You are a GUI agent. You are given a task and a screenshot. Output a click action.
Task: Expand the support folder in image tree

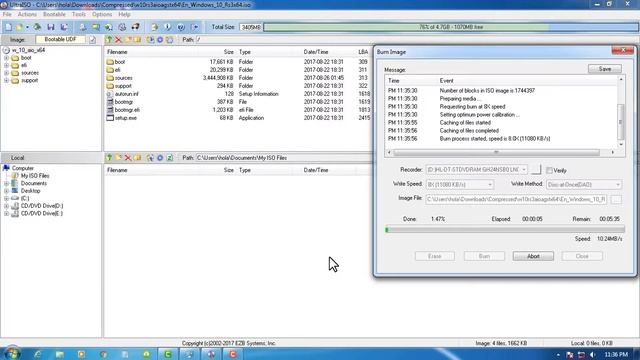[7, 80]
